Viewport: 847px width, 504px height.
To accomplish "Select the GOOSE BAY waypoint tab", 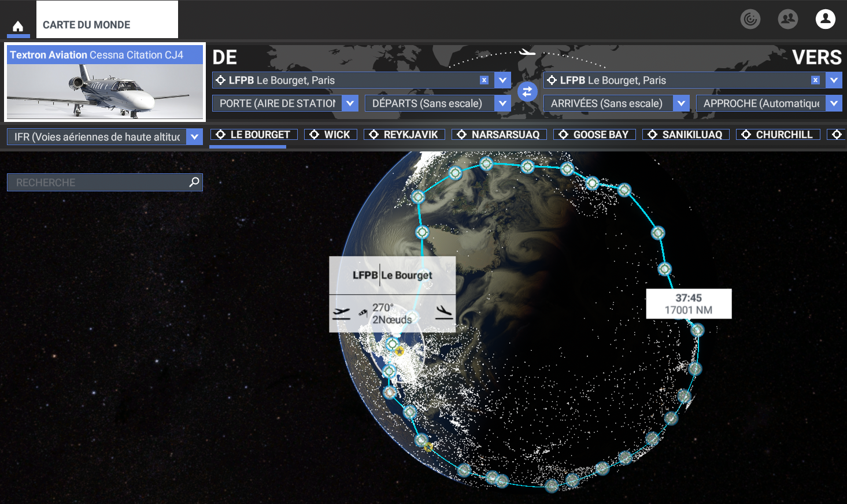I will point(594,135).
